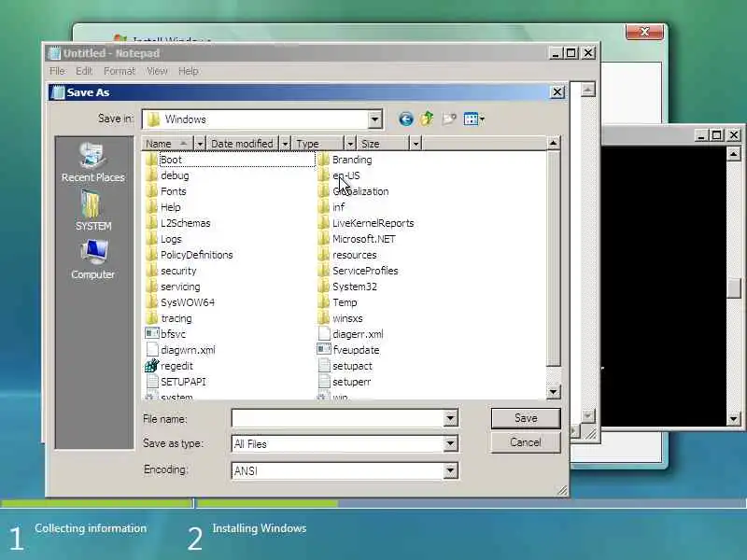Go up one folder level icon
The height and width of the screenshot is (560, 747).
coord(427,119)
